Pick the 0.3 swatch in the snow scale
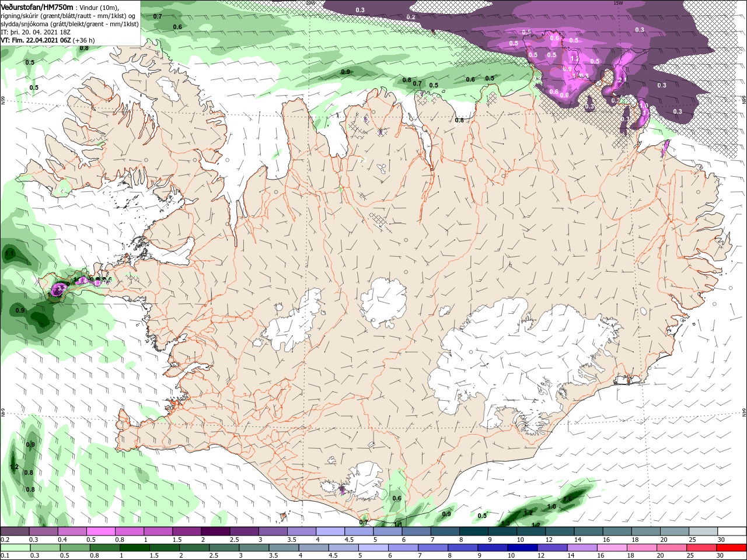 (x=43, y=531)
